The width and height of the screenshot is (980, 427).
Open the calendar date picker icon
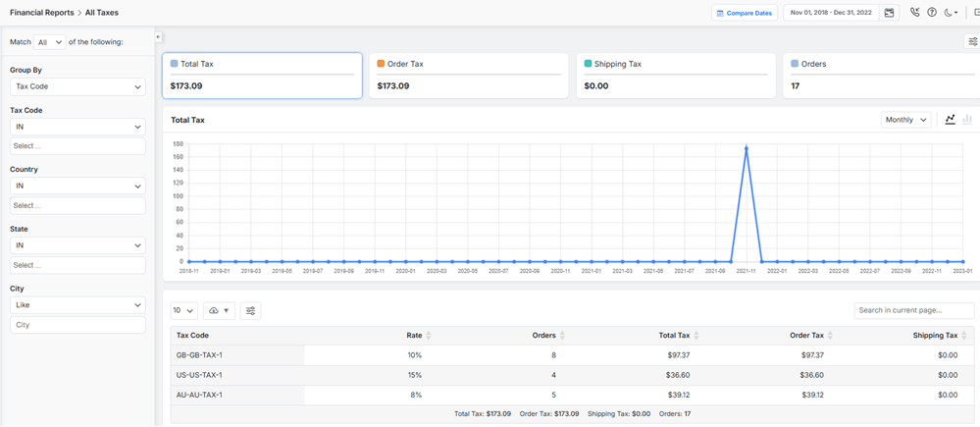click(889, 13)
